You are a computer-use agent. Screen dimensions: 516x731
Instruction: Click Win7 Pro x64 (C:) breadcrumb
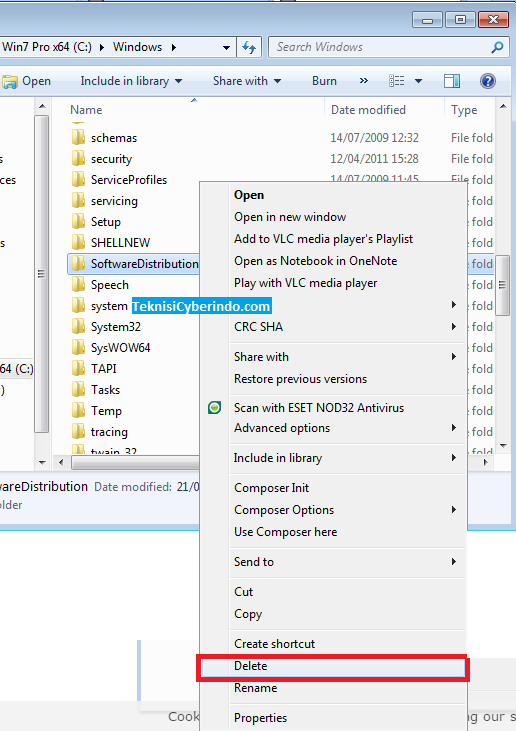point(47,47)
